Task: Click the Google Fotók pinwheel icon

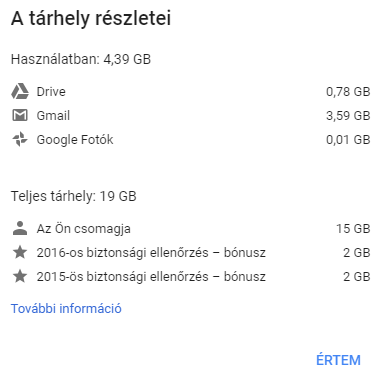Action: 20,139
